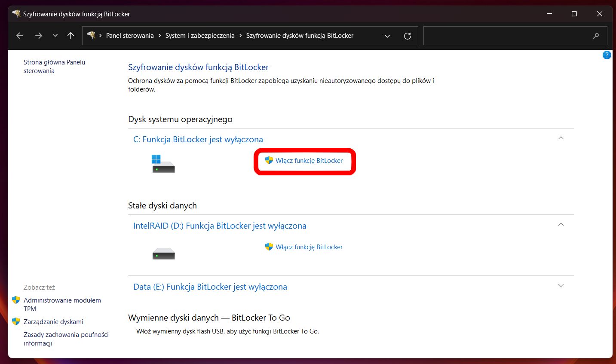The width and height of the screenshot is (616, 364).
Task: Click 'Włóż wymienny dysk flash USB' text
Action: click(x=227, y=331)
